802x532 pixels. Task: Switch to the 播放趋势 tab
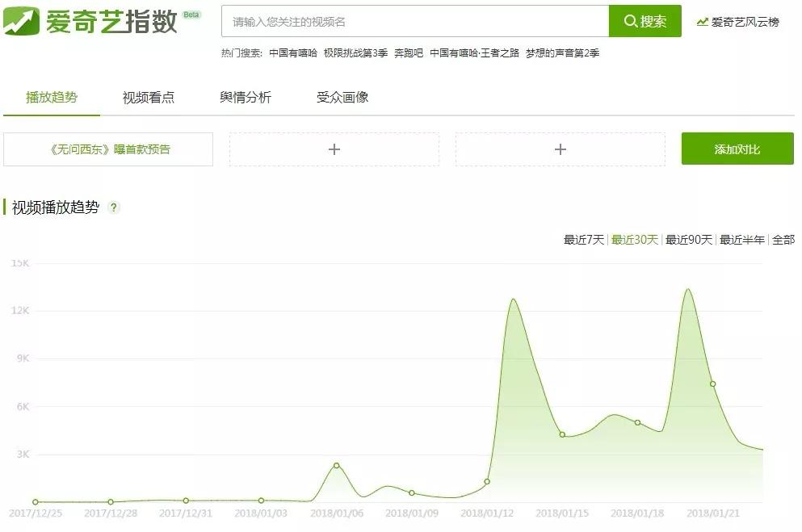tap(52, 97)
